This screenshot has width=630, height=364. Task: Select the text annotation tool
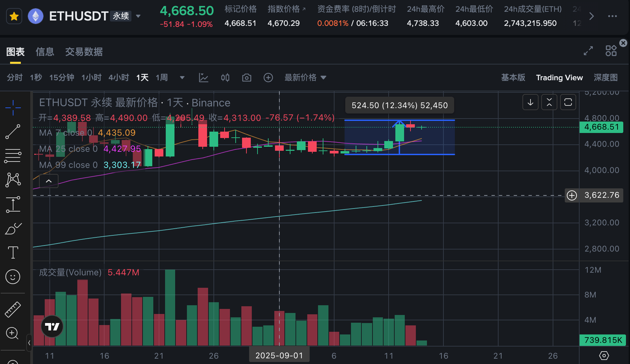(13, 253)
